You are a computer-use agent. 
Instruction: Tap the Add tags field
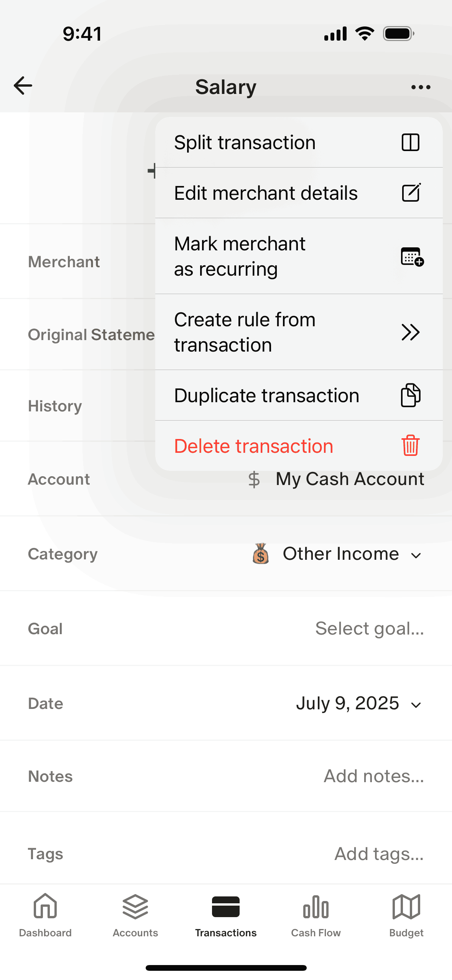379,854
